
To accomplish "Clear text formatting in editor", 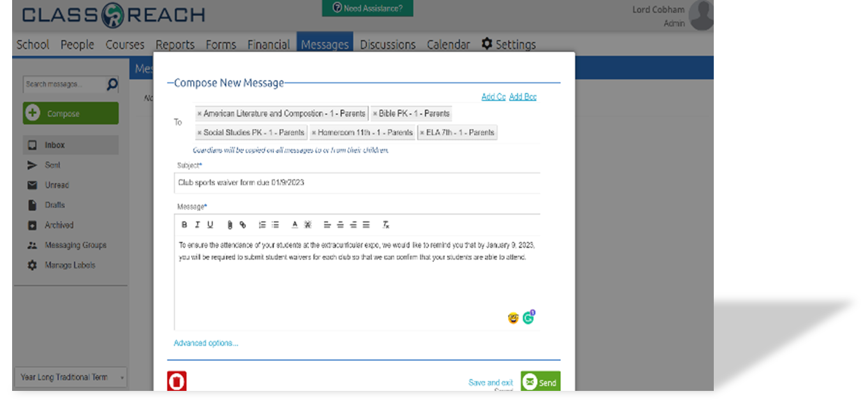I will click(386, 225).
